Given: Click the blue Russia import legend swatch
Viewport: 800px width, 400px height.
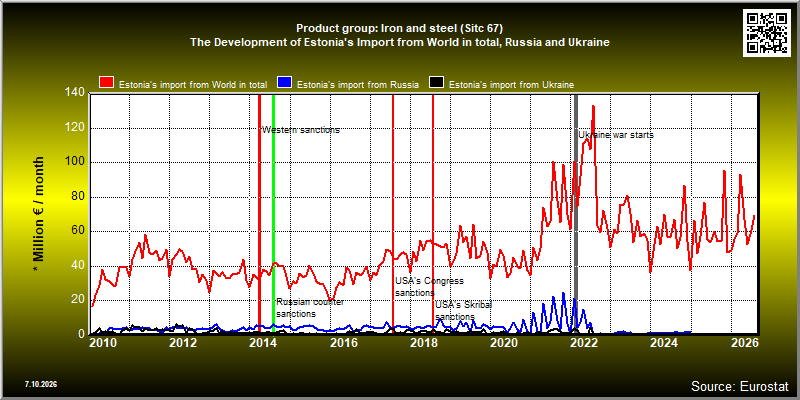Looking at the screenshot, I should pos(284,83).
